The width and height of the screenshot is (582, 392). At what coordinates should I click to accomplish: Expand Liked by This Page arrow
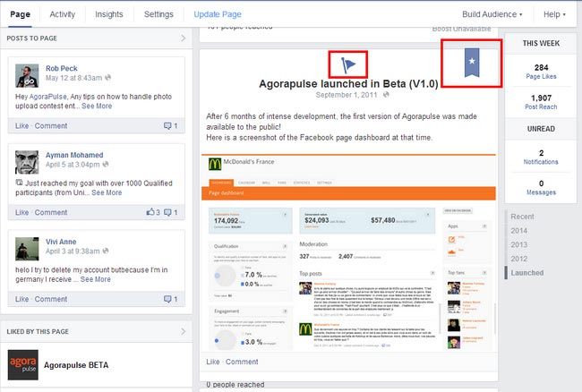(183, 331)
